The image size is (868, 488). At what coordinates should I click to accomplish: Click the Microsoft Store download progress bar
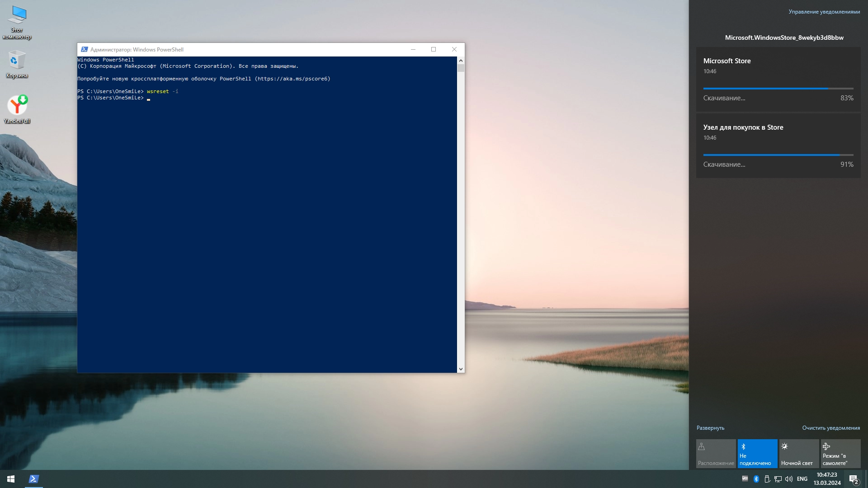coord(778,89)
